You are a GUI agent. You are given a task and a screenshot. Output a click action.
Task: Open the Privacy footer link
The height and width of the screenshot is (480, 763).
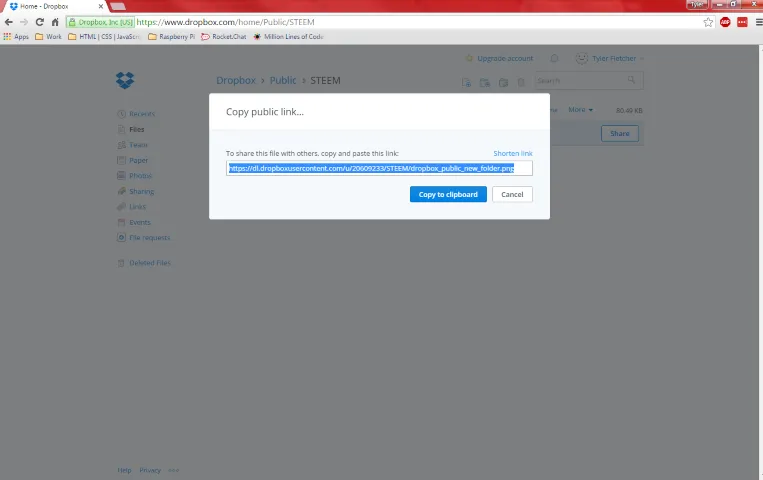tap(150, 470)
